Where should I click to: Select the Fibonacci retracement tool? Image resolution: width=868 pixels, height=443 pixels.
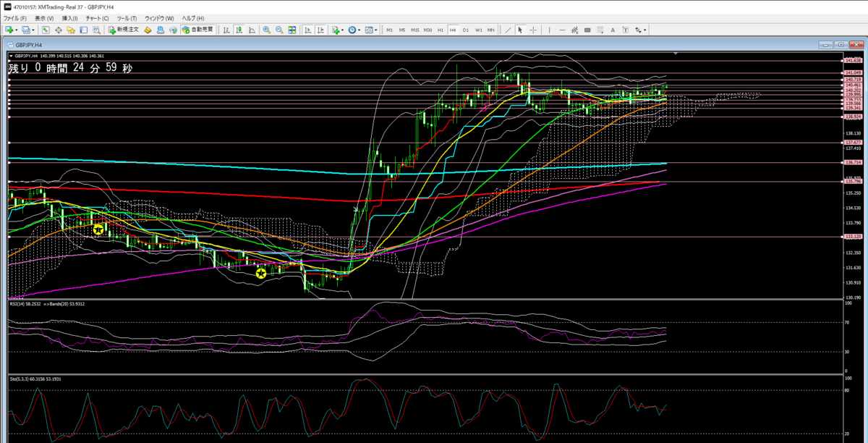[600, 30]
